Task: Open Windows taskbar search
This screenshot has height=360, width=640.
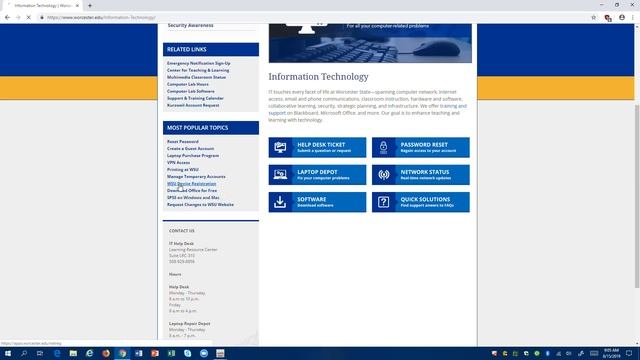Action: (x=24, y=353)
